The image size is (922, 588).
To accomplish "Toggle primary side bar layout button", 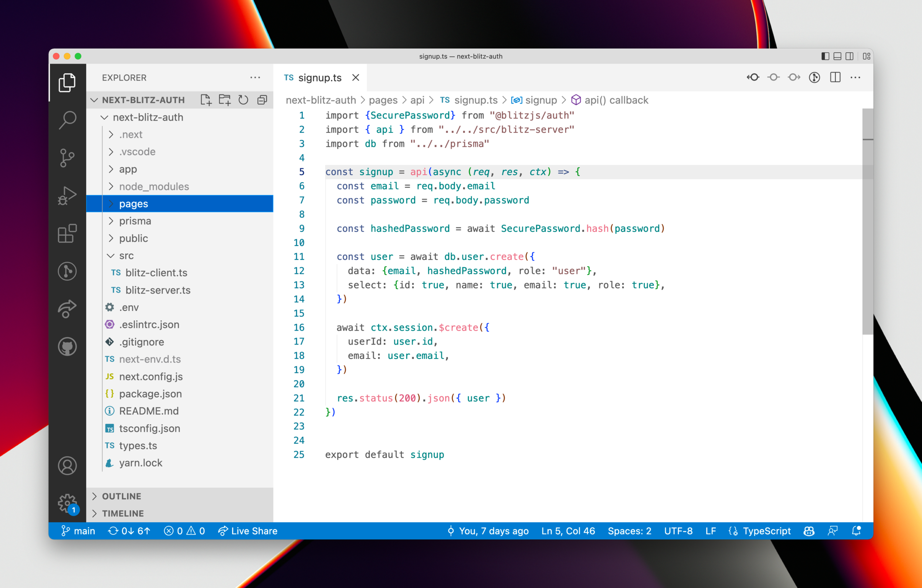I will pos(825,56).
